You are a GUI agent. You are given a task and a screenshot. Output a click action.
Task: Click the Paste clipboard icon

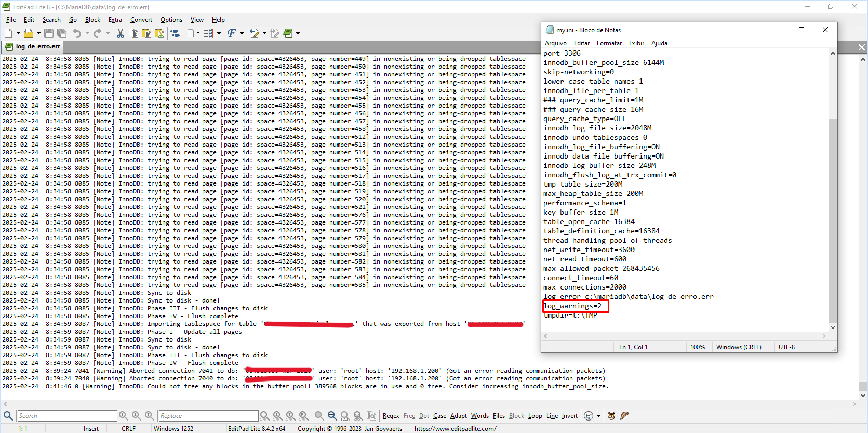tap(146, 33)
